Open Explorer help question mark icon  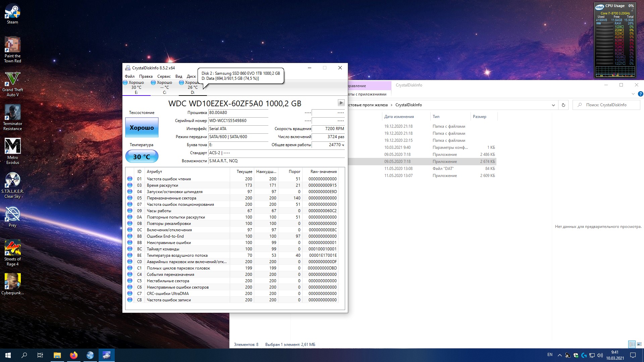tap(640, 94)
